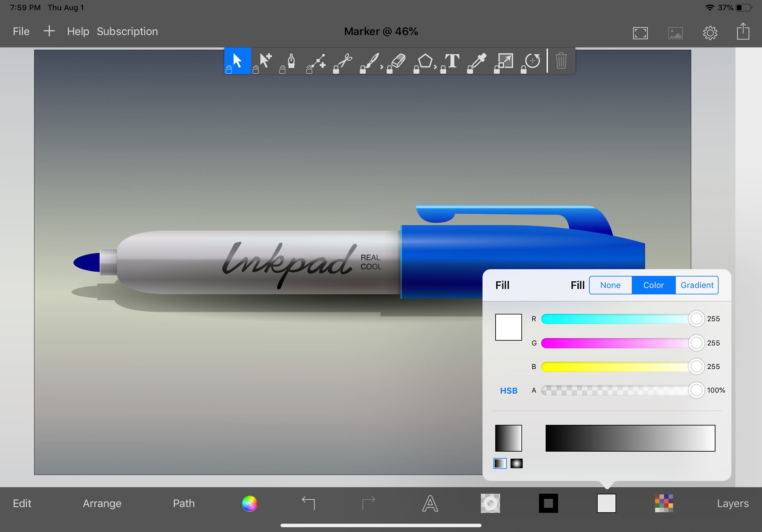The image size is (762, 532).
Task: Select the Polygon shape tool
Action: click(x=425, y=61)
